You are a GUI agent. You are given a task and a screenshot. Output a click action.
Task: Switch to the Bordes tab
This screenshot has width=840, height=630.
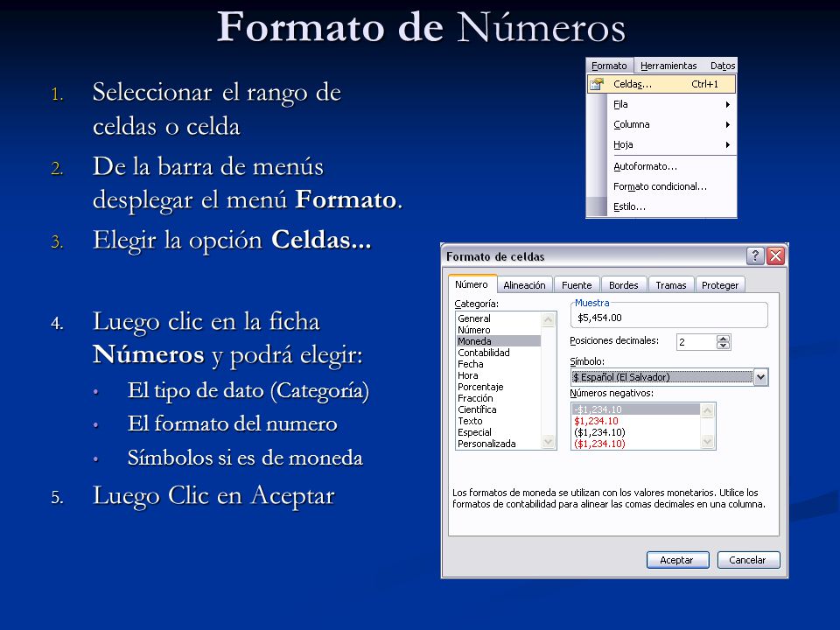click(x=624, y=285)
